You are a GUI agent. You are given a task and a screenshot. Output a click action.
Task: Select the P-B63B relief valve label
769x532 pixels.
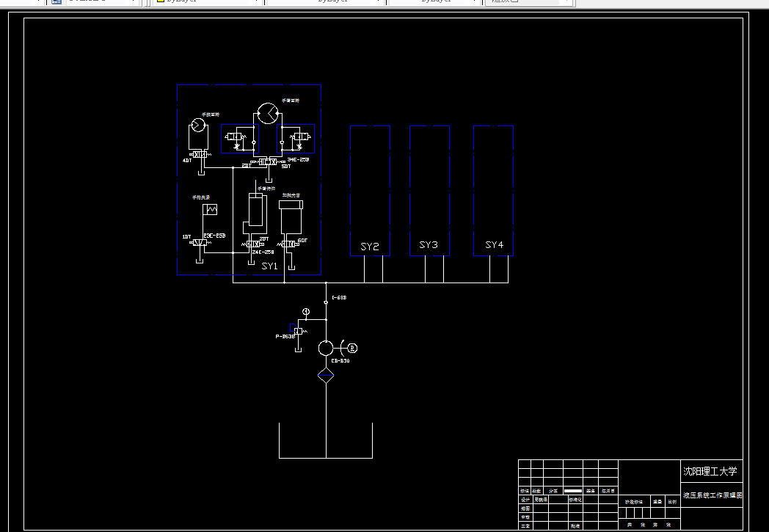tap(285, 336)
